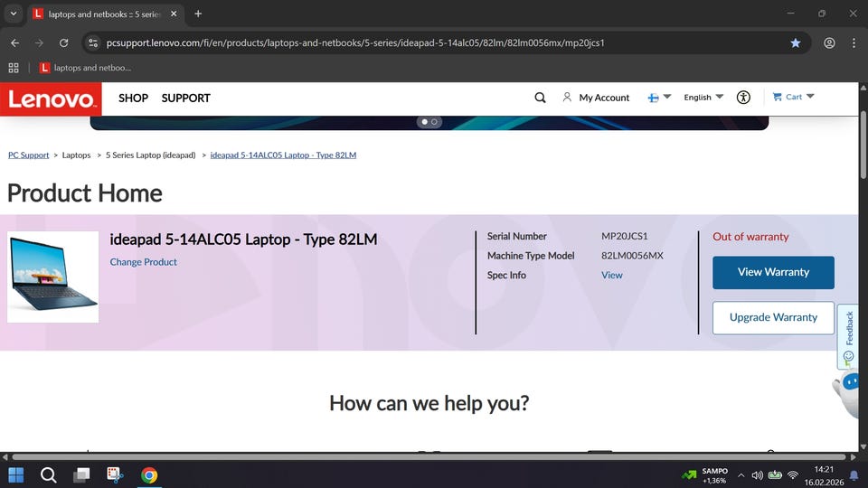Open the SAMPO stock widget
Screen dimensions: 868x488
[704, 475]
